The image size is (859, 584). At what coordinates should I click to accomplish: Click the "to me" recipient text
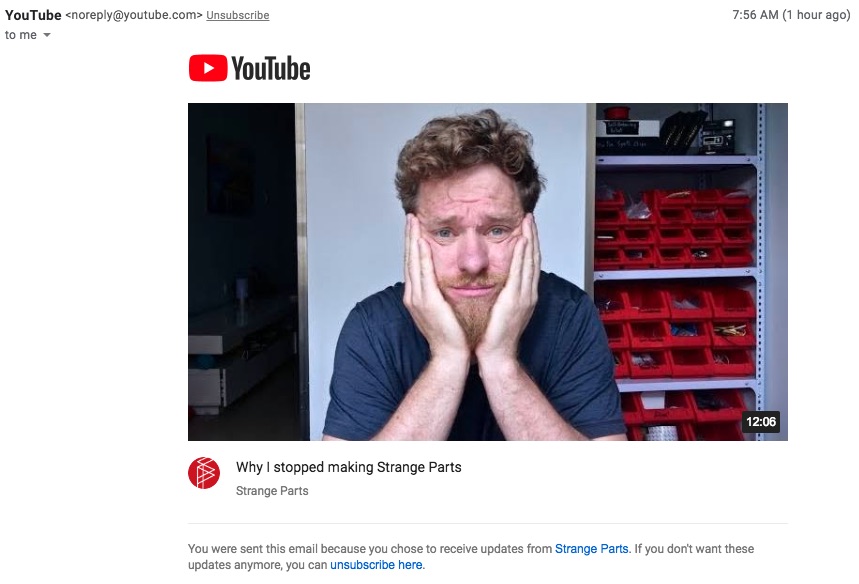click(21, 35)
